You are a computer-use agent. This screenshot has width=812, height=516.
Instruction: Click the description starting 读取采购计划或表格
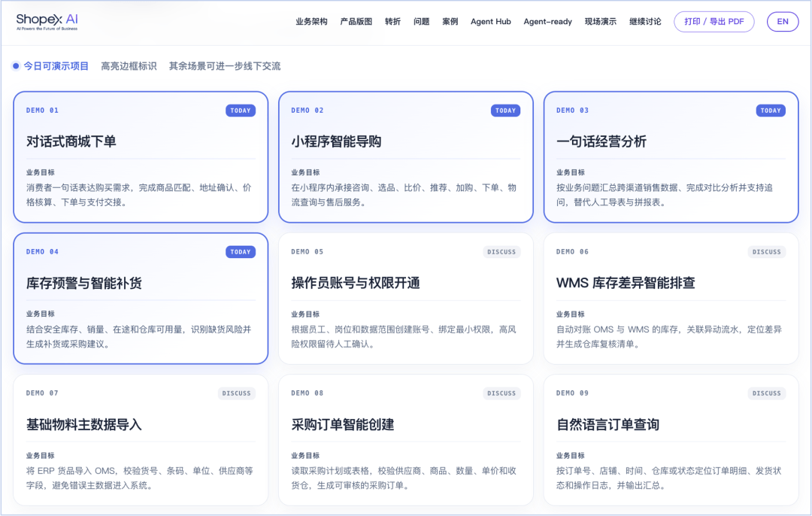404,478
